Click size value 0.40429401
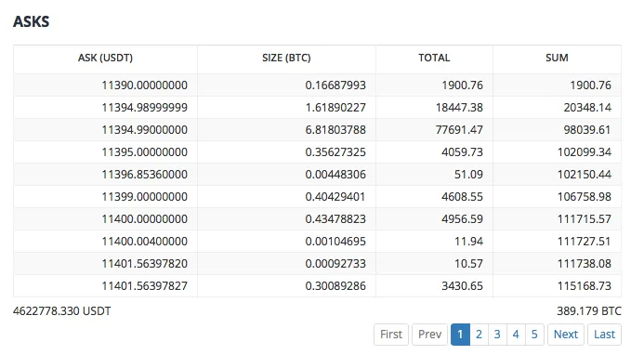644x355 pixels. point(335,196)
